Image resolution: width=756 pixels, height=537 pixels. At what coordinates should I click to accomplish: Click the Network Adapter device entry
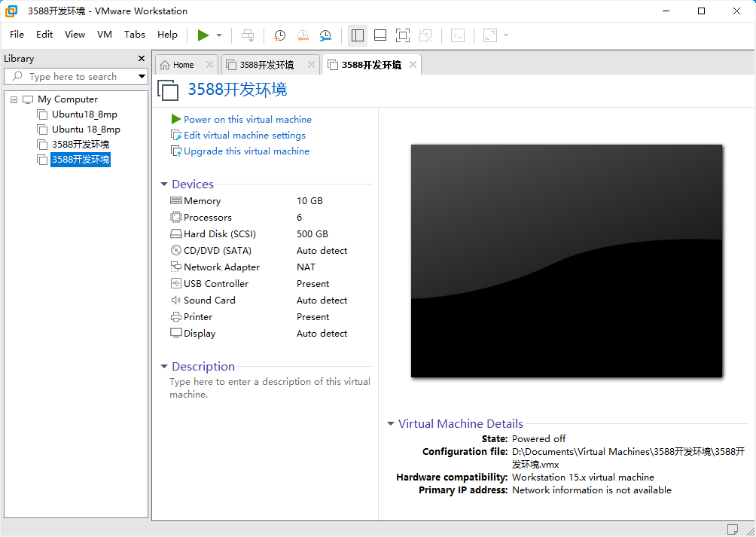coord(221,267)
